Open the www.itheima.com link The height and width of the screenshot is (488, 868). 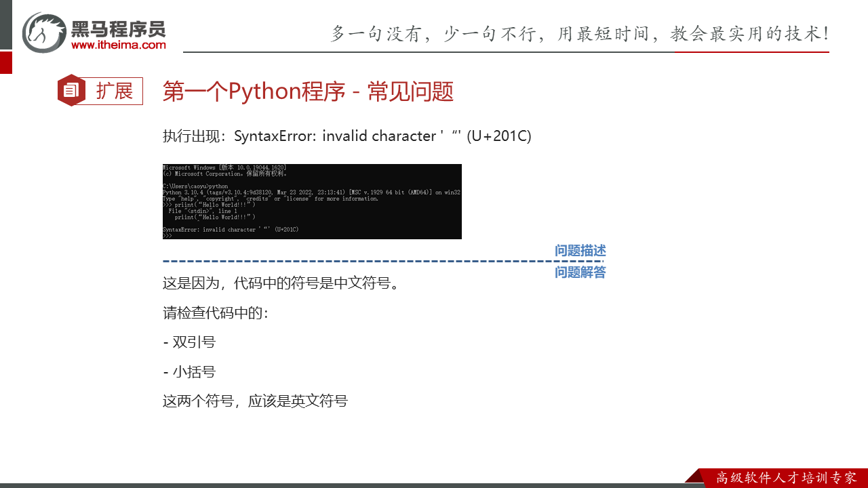click(118, 45)
